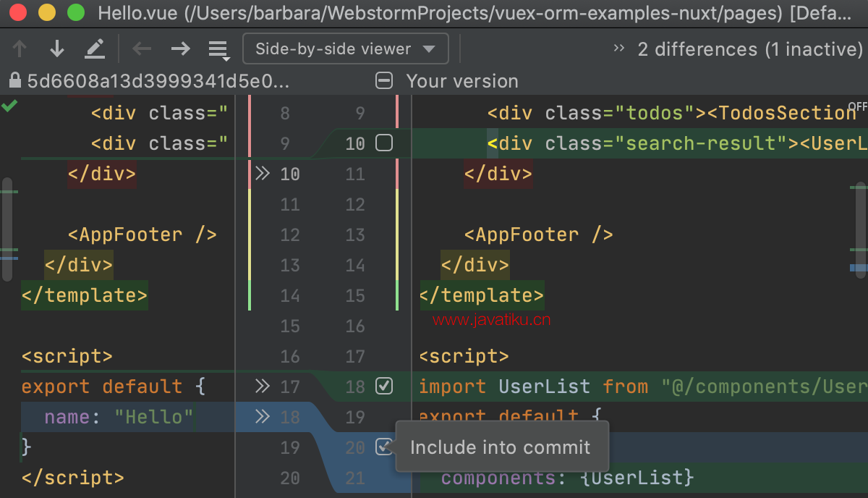The height and width of the screenshot is (498, 868).
Task: Compare previous file using the left arrow
Action: pos(142,48)
